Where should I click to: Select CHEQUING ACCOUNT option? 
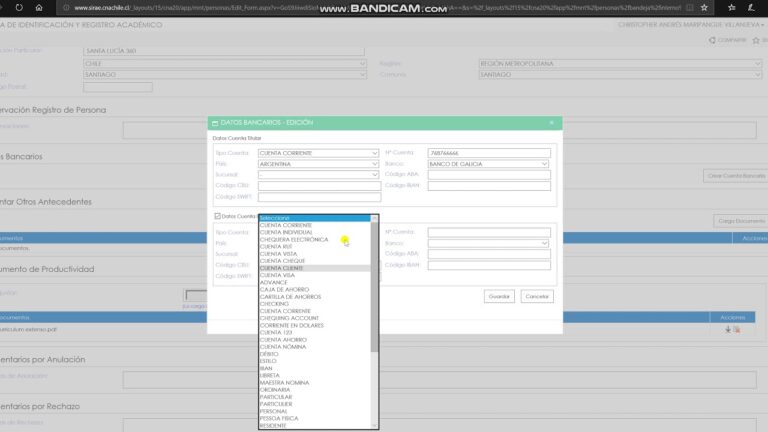coord(314,318)
